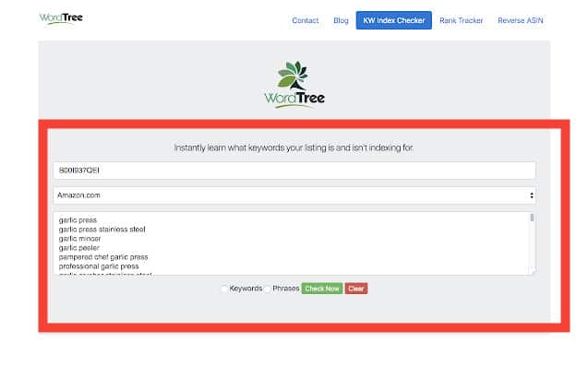Open the Contact page
The image size is (588, 366).
[306, 20]
